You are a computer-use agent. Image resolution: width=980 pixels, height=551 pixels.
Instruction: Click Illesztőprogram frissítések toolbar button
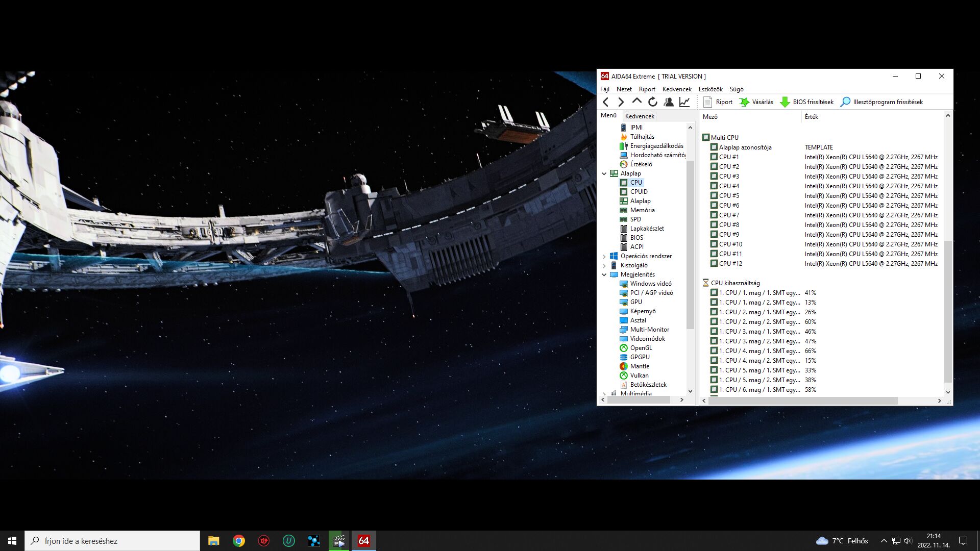coord(881,102)
